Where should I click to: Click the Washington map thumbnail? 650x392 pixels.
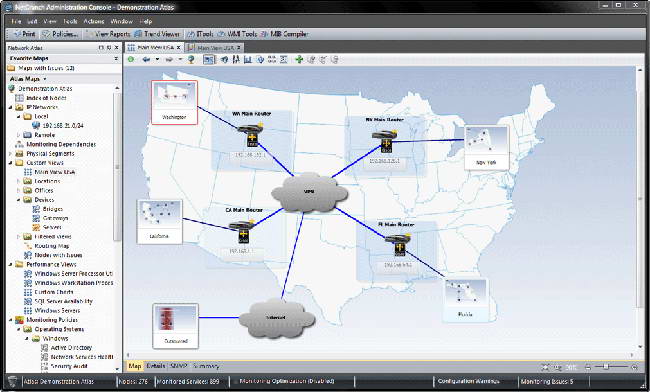click(x=174, y=102)
